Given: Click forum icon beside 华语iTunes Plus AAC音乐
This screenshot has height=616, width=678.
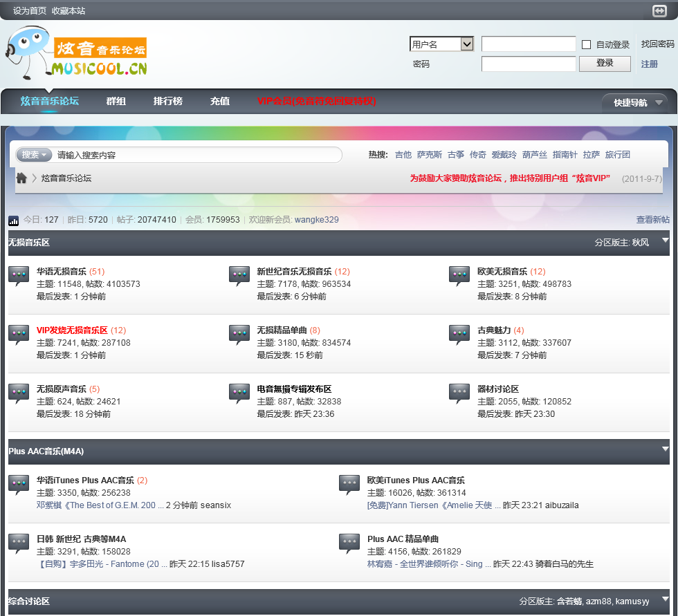Looking at the screenshot, I should pos(19,485).
